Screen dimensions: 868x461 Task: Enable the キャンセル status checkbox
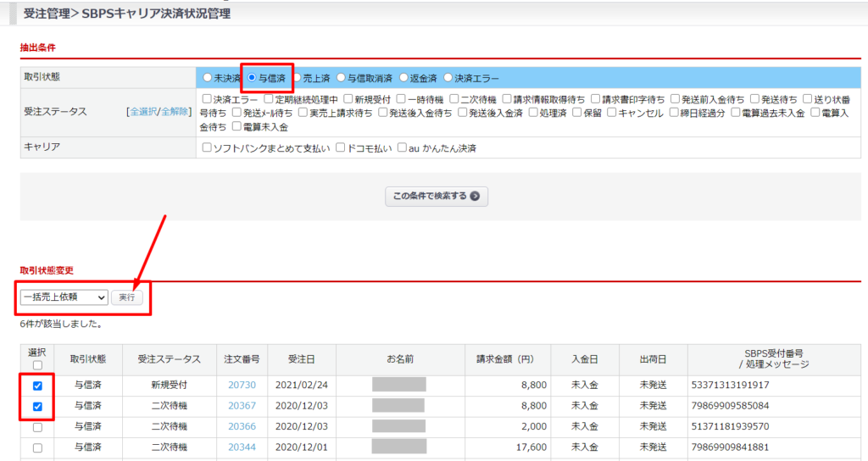pos(612,113)
